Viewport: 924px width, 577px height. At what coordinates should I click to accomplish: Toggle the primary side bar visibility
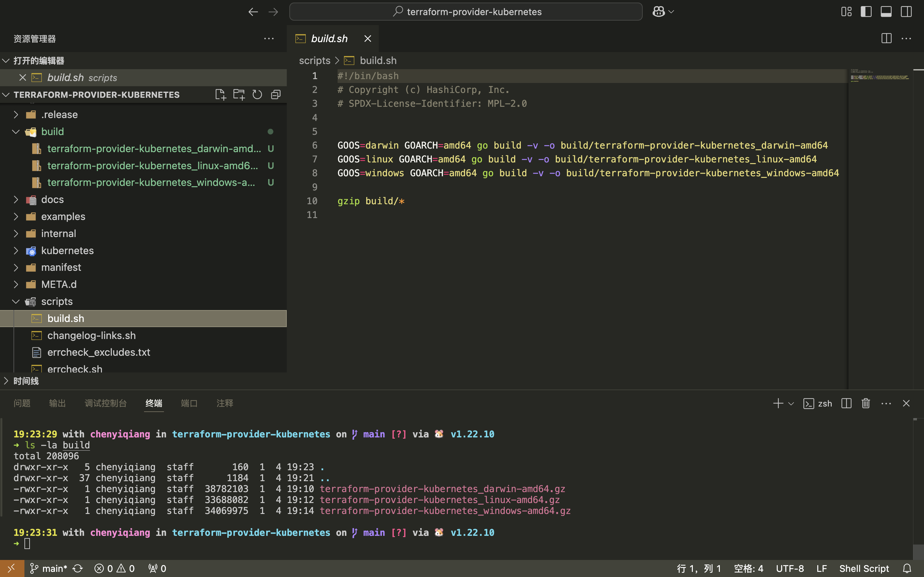866,12
